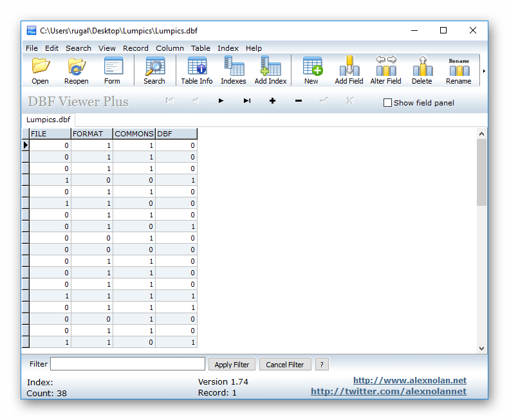Click the vertical scrollbar thumb

tap(481, 172)
